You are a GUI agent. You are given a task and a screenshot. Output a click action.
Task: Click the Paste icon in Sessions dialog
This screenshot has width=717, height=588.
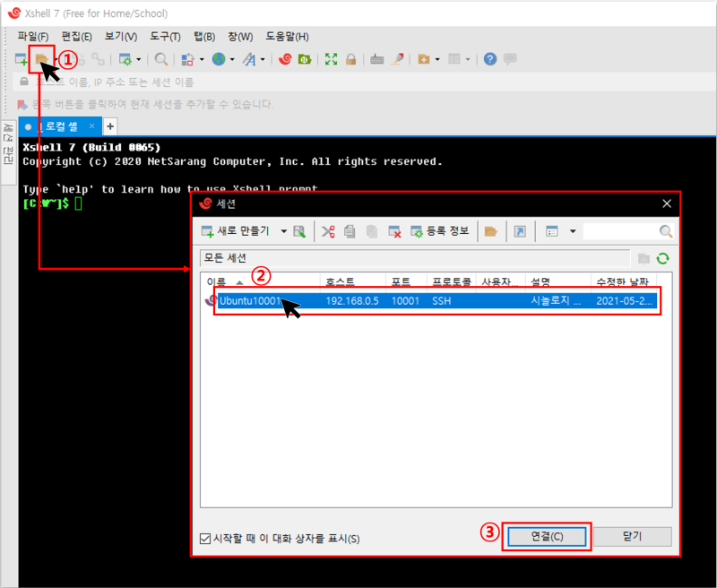[372, 231]
